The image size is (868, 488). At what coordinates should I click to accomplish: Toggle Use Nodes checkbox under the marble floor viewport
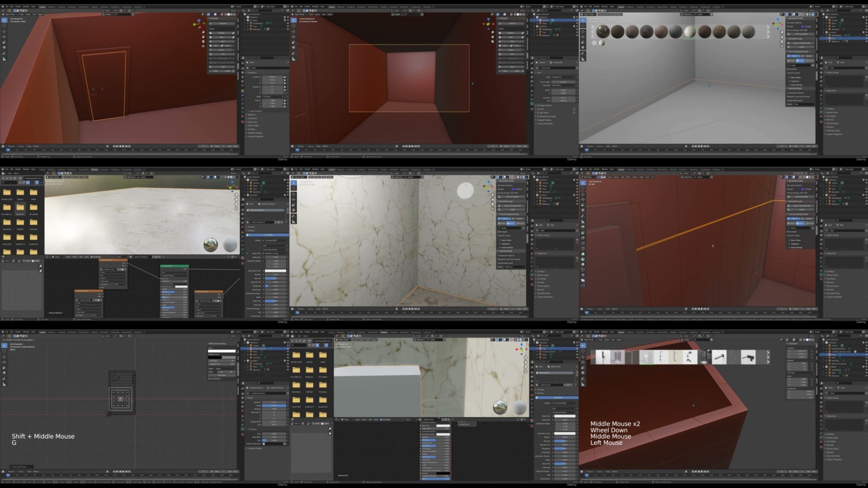(92, 257)
